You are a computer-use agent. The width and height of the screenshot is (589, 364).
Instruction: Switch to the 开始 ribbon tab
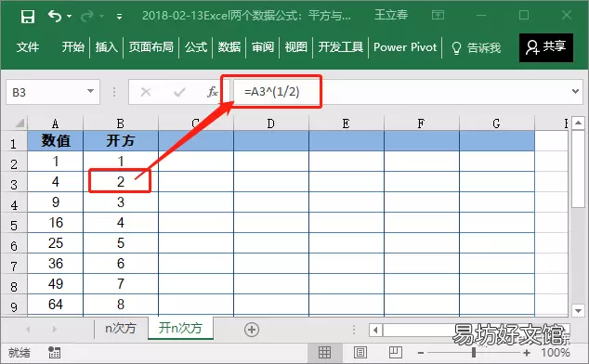pyautogui.click(x=72, y=47)
